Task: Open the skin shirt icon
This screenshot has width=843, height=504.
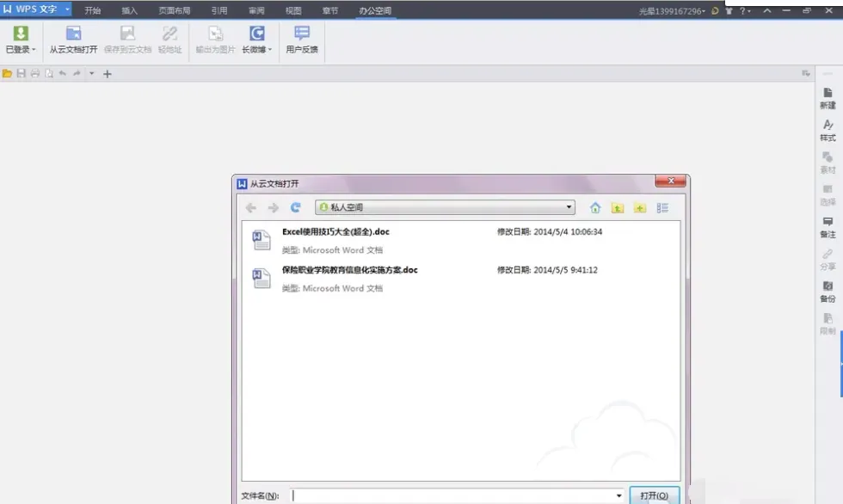Action: (729, 10)
